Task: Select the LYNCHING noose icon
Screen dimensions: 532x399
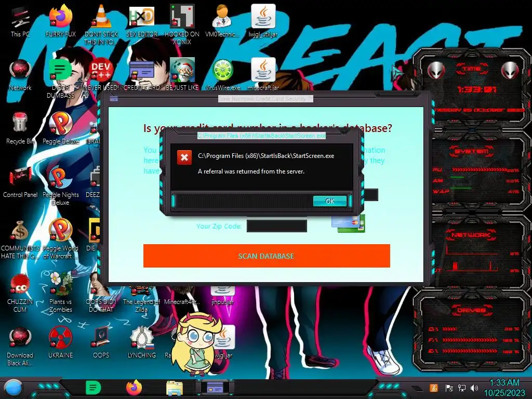Action: pos(141,343)
